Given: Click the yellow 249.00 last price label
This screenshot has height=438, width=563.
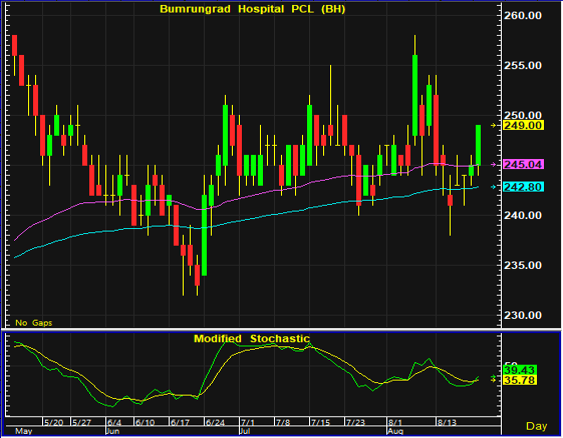Looking at the screenshot, I should 523,125.
